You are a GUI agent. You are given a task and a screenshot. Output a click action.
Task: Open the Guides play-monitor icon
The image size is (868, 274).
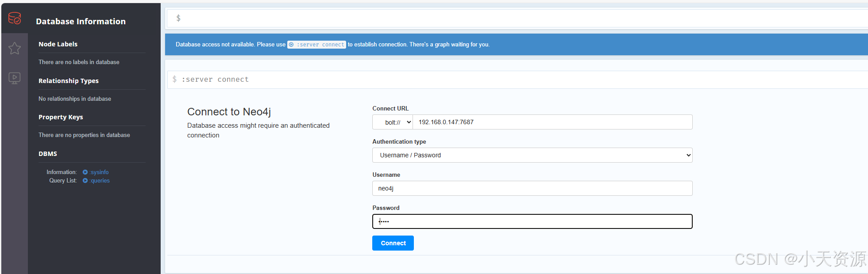15,78
